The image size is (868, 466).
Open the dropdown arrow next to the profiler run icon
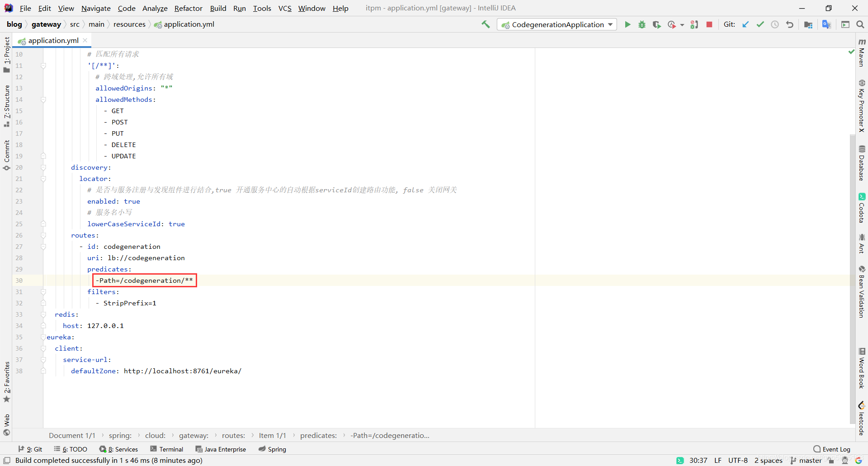[x=682, y=25]
